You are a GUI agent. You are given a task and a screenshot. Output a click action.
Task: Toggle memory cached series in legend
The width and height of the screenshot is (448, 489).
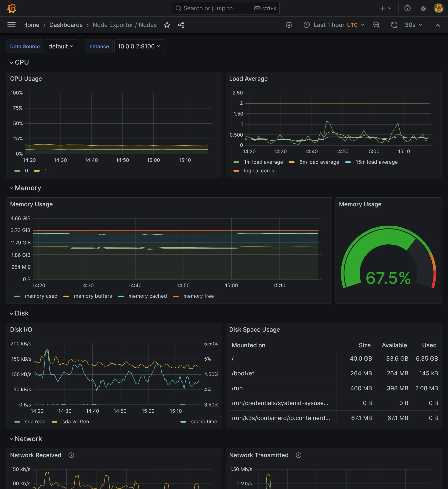(148, 296)
